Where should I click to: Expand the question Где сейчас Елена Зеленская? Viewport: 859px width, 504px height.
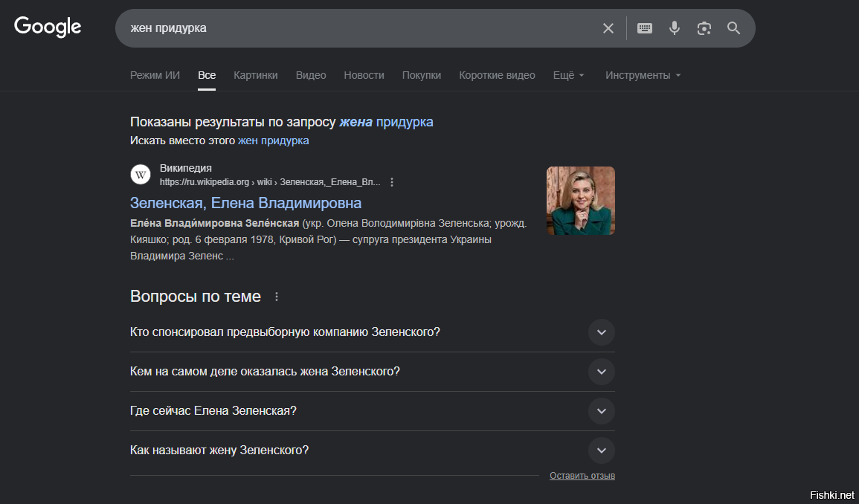(x=601, y=411)
